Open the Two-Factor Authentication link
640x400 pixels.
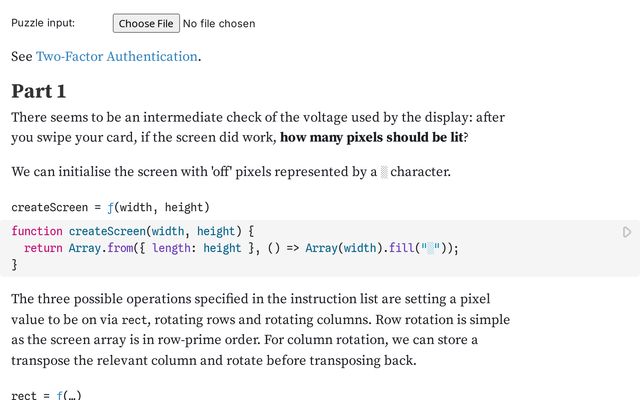[116, 57]
